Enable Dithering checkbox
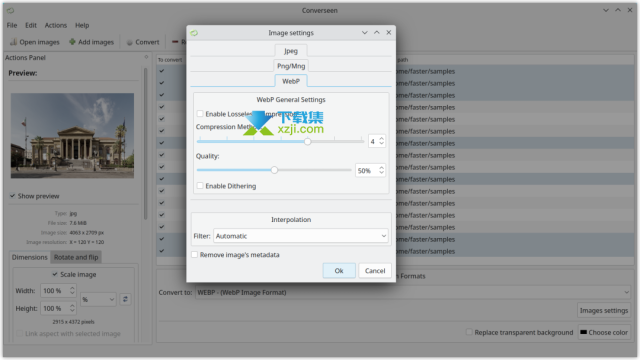 (x=200, y=186)
